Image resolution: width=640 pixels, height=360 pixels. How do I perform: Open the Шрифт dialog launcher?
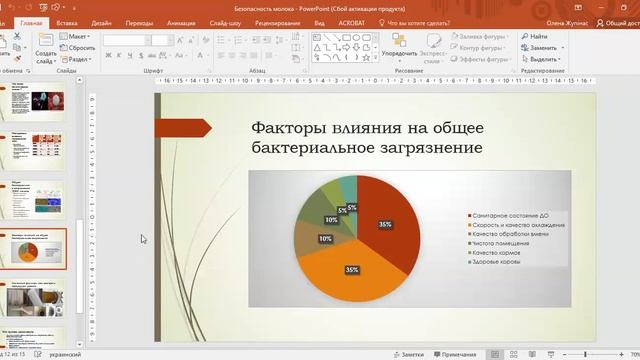[x=211, y=71]
